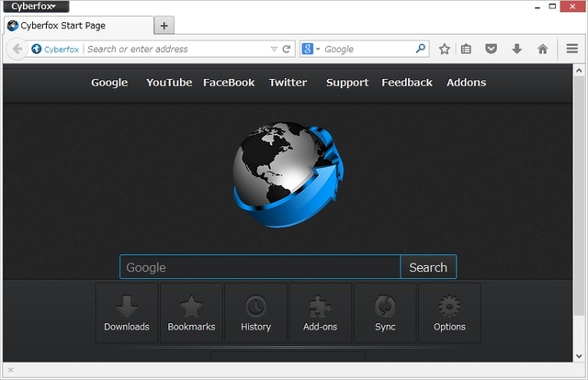This screenshot has width=588, height=380.
Task: Click into the toolbar Google search box
Action: 368,49
